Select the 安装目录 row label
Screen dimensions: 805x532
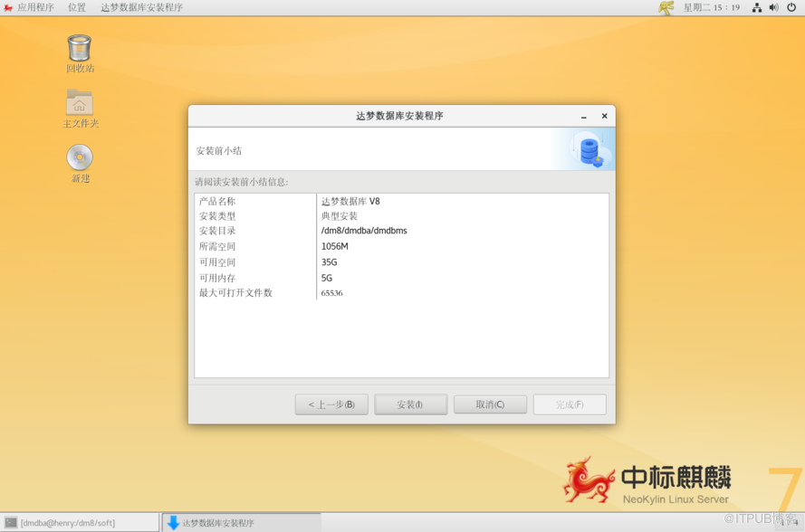point(217,231)
